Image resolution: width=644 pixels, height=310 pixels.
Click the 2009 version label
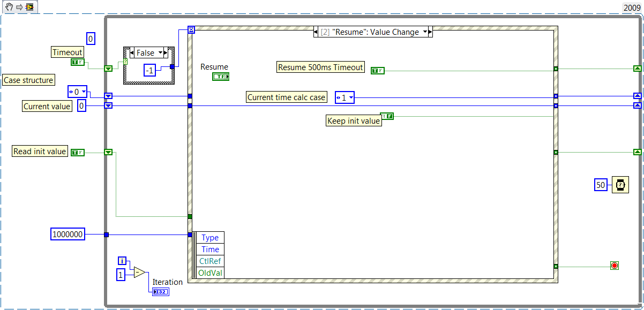pos(632,7)
